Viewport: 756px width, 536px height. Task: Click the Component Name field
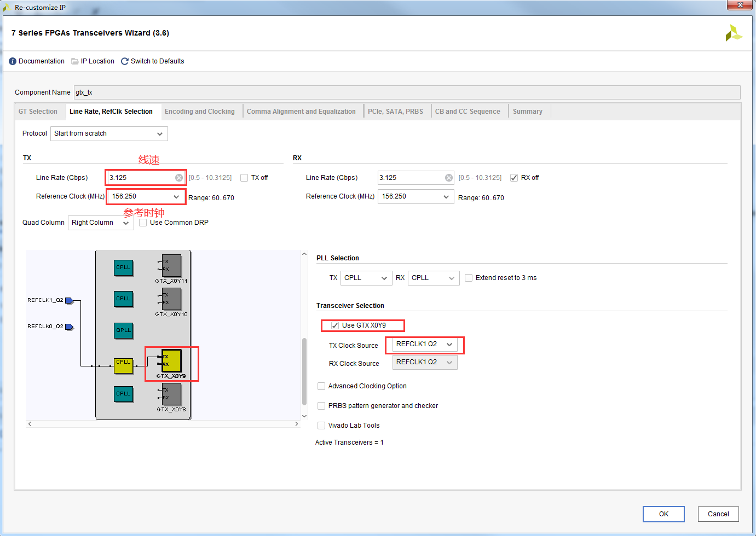[x=407, y=92]
